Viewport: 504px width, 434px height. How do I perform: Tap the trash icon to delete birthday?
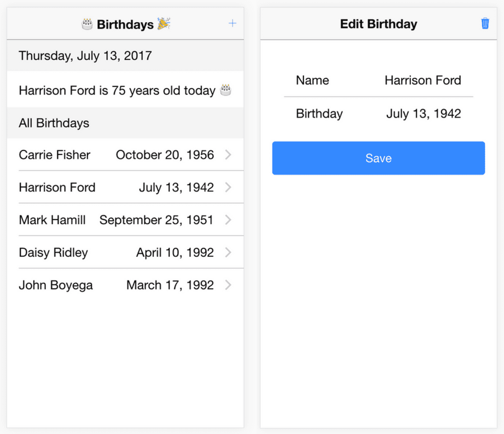485,23
